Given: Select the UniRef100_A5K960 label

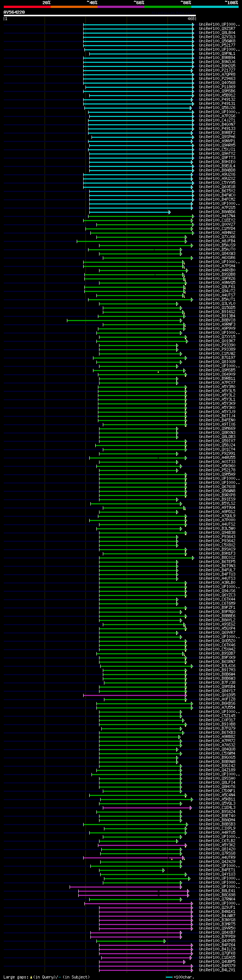Looking at the screenshot, I should pyautogui.click(x=217, y=466).
